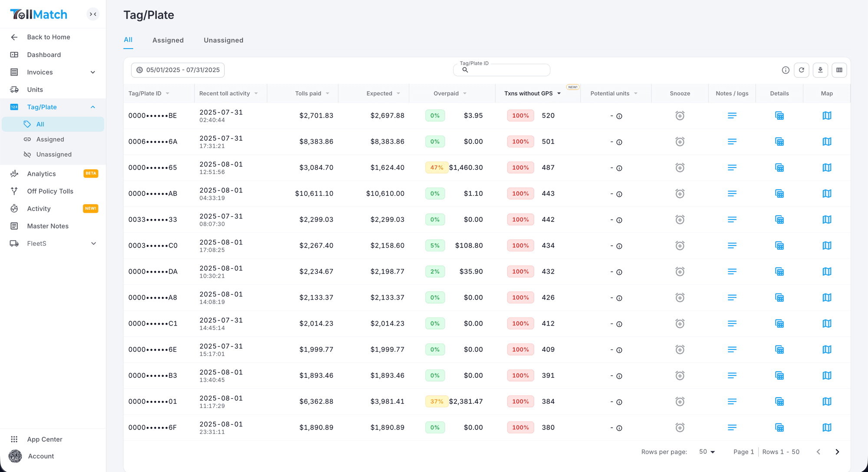Select tag ID 0000••••••AB
Screen dimensions: 868x472
(153, 194)
